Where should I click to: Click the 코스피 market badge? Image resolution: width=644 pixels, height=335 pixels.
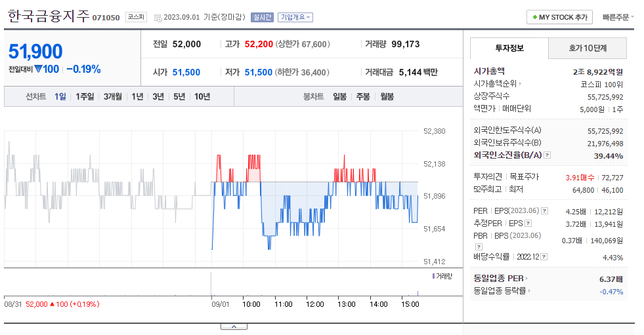tap(136, 17)
